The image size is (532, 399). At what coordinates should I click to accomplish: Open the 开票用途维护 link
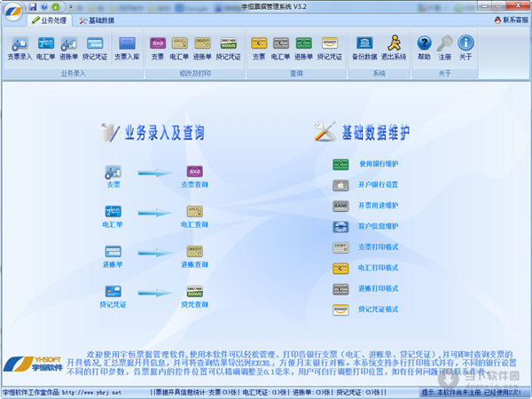pyautogui.click(x=378, y=206)
